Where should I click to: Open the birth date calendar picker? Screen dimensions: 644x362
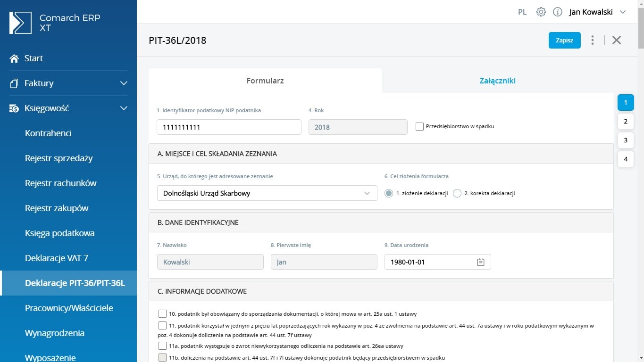(481, 262)
